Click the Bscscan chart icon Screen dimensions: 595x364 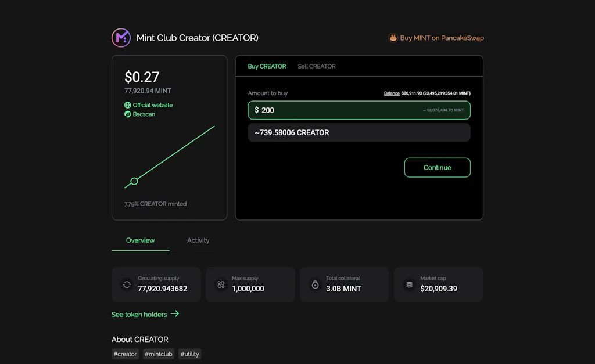coord(128,114)
